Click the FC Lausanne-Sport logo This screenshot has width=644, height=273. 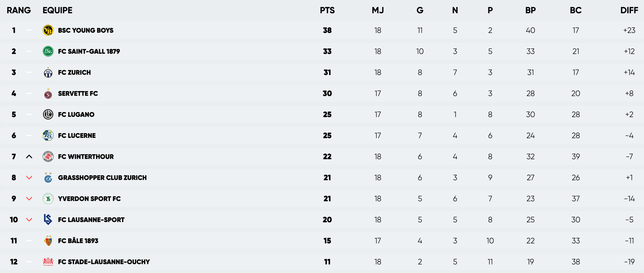48,219
